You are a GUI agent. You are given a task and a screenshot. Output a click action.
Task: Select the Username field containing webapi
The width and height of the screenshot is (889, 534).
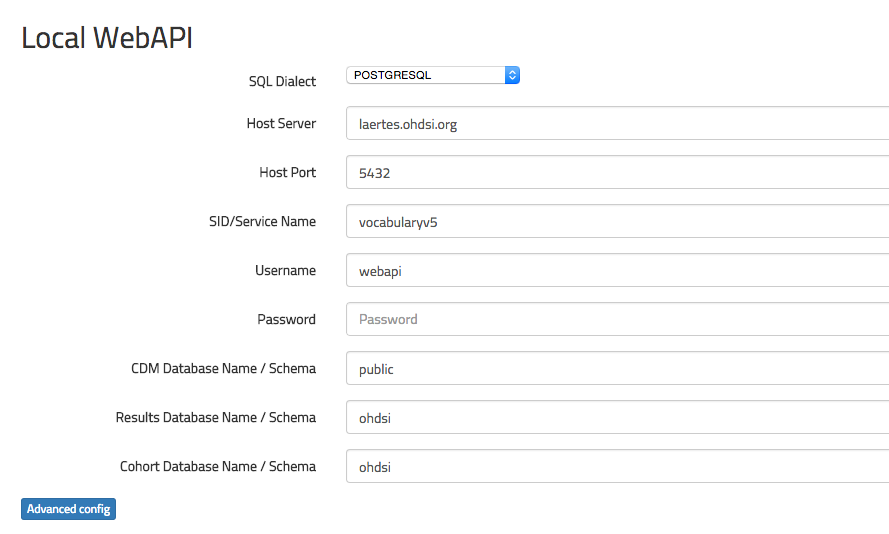(x=617, y=271)
